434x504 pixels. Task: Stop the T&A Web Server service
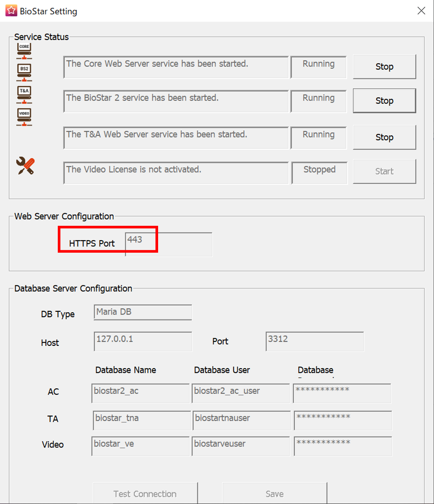pos(384,137)
